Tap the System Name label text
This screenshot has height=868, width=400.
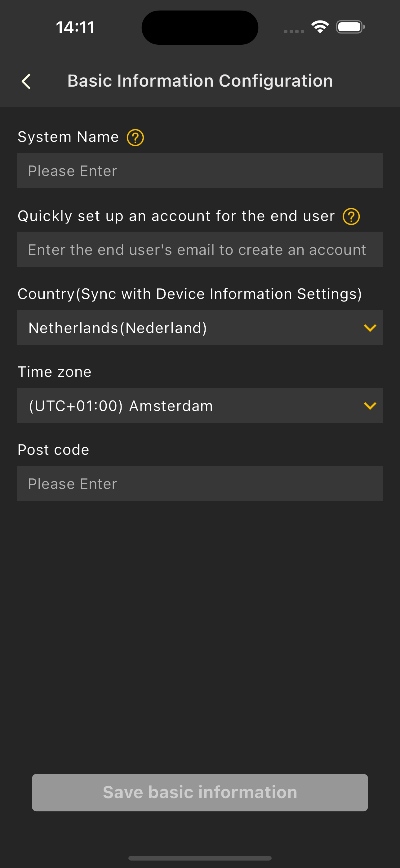click(x=68, y=137)
